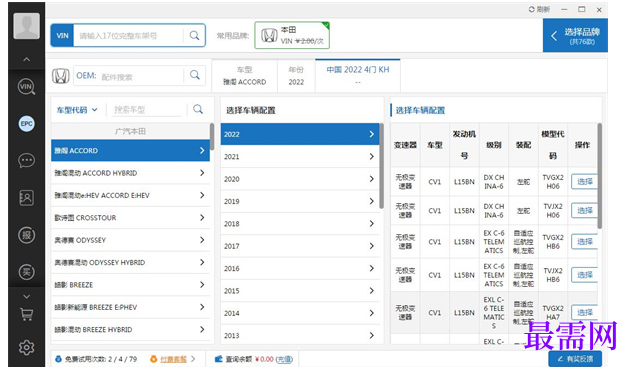
Task: Click 选择 for model code TVGX2 H06
Action: tap(584, 182)
